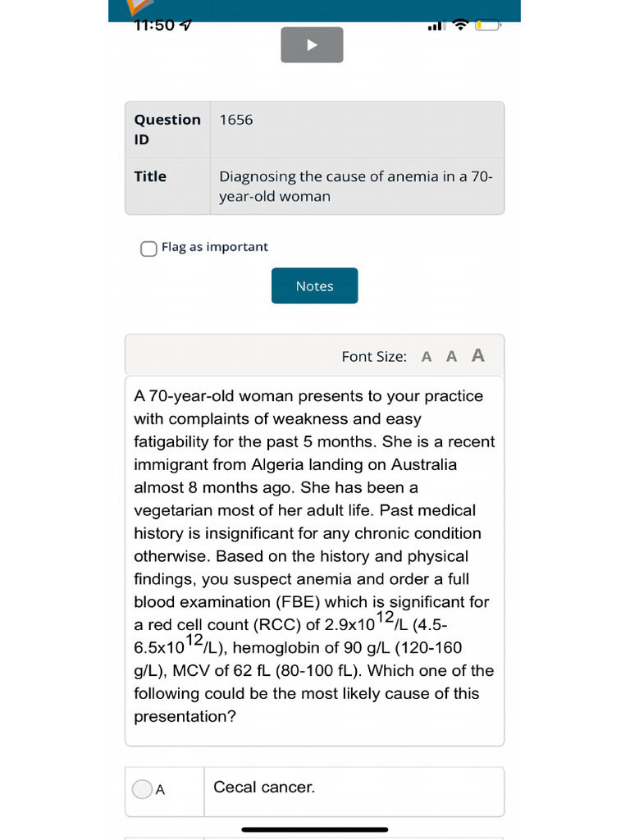Tap the cellular signal bars icon
Viewport: 630px width, 840px height.
[436, 26]
